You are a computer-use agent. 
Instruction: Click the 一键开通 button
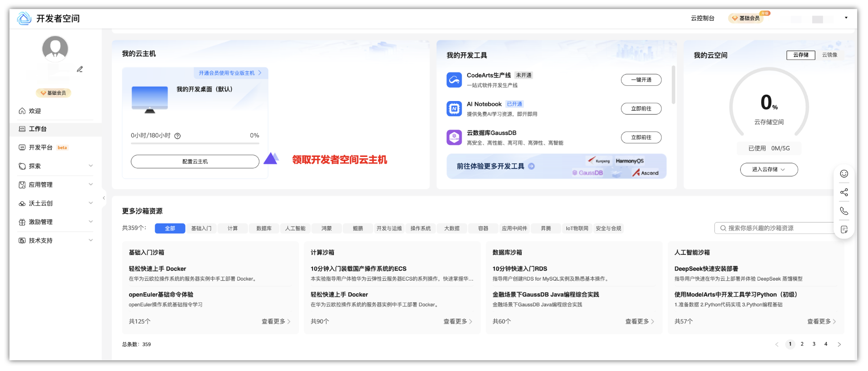641,80
